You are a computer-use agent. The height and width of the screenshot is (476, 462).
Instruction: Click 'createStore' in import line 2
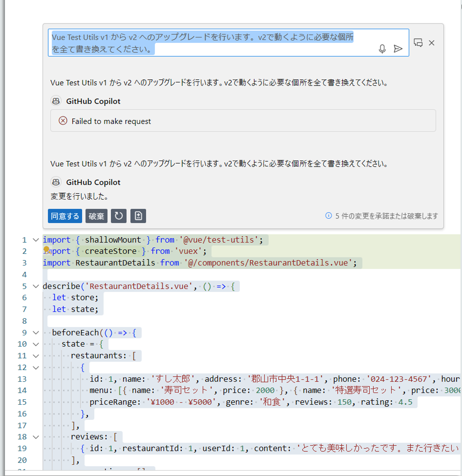(111, 251)
